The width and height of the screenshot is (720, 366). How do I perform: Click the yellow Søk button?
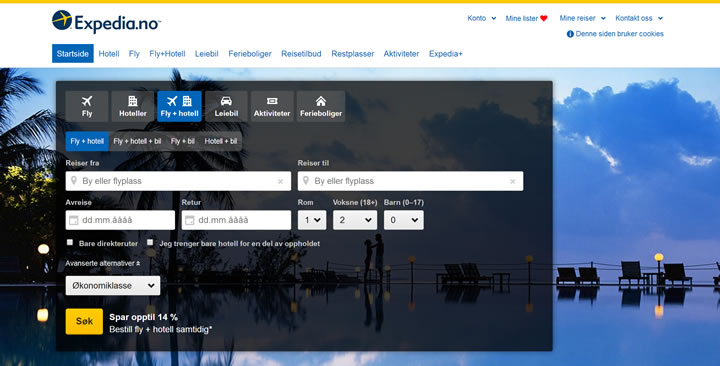(x=84, y=321)
